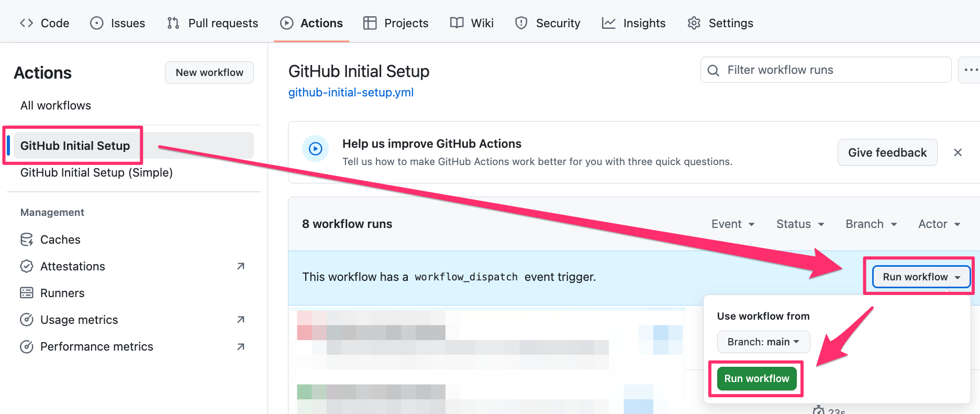Click the Attestations verified badge icon
This screenshot has height=414, width=980.
27,266
